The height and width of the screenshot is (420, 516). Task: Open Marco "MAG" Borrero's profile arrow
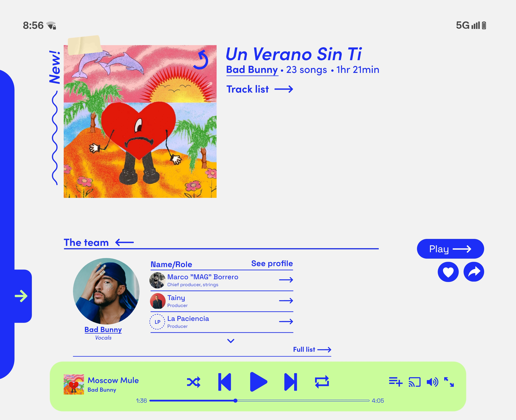click(286, 280)
